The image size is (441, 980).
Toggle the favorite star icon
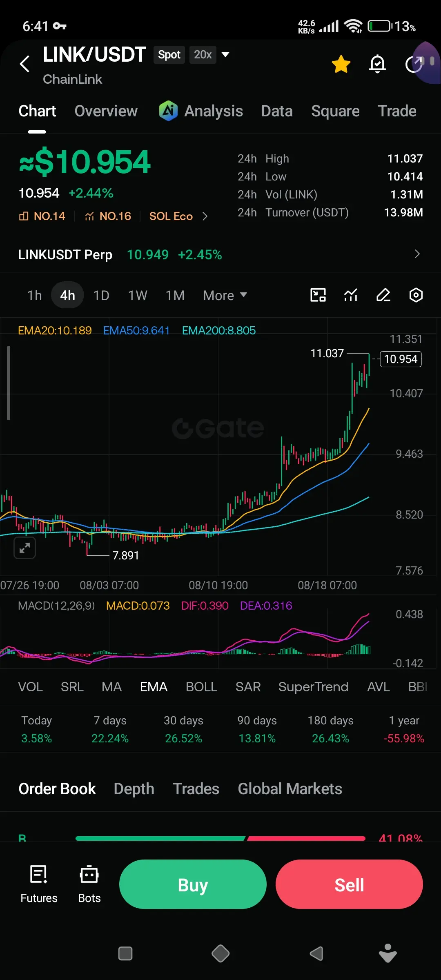(x=341, y=64)
